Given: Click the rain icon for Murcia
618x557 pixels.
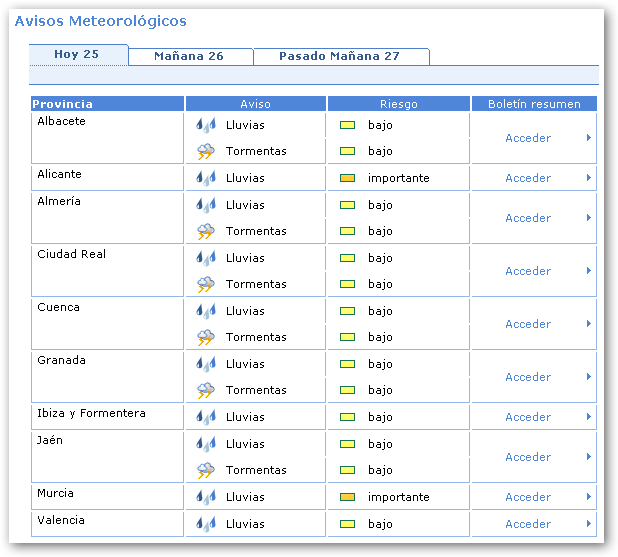Looking at the screenshot, I should click(206, 498).
